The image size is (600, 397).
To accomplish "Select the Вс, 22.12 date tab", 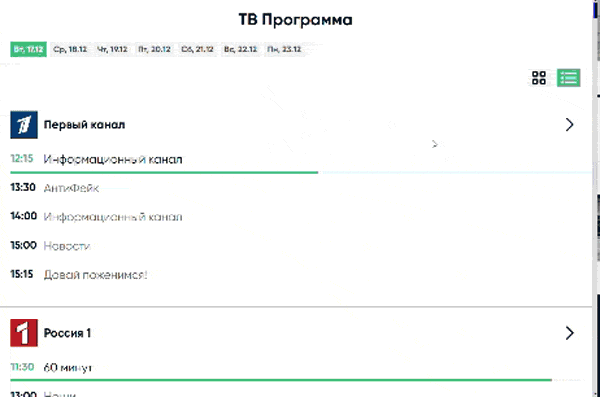I will 240,49.
